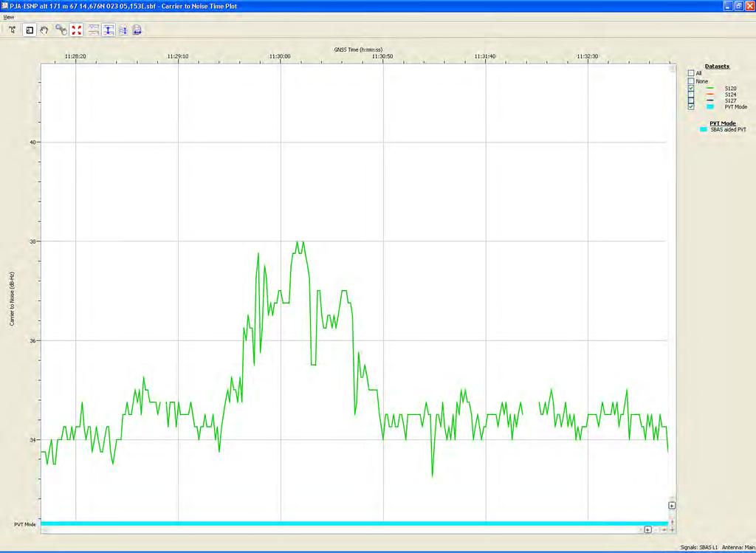
Task: Enable the S127 dataset checkbox
Action: (x=691, y=100)
